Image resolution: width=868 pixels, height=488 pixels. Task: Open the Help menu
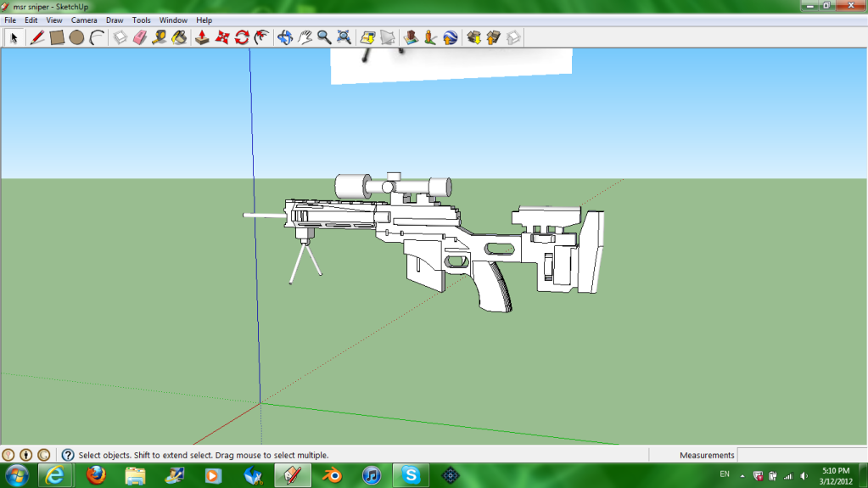pos(204,20)
